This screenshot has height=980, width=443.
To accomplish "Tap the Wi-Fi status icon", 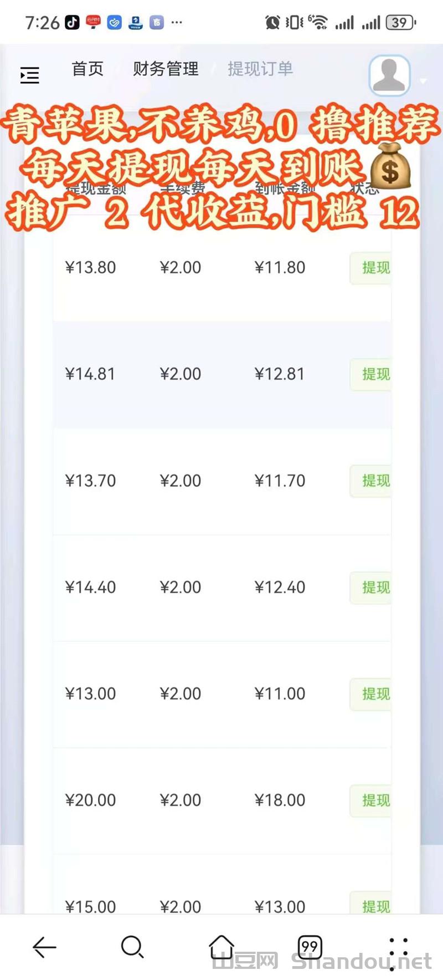I will click(318, 23).
